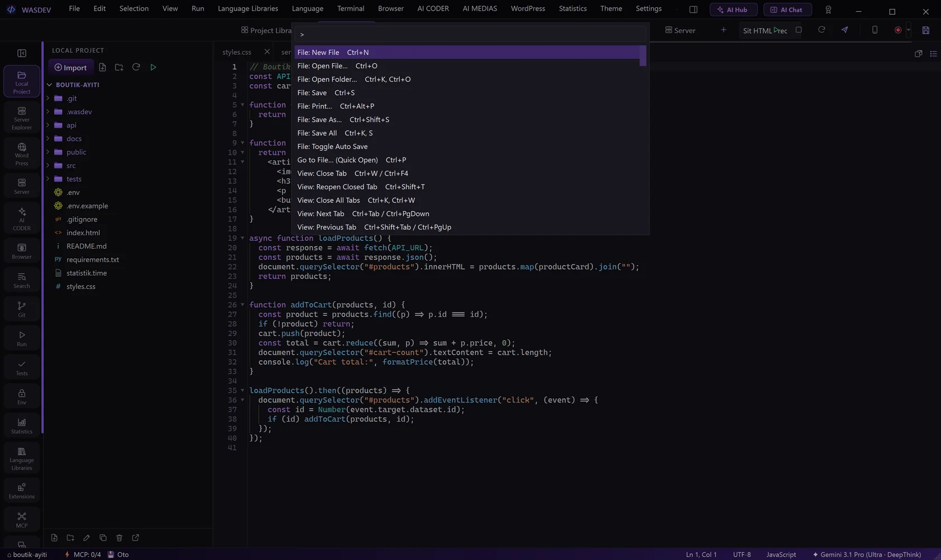Open the Language Libraries sidebar panel
Image resolution: width=941 pixels, height=560 pixels.
[22, 458]
